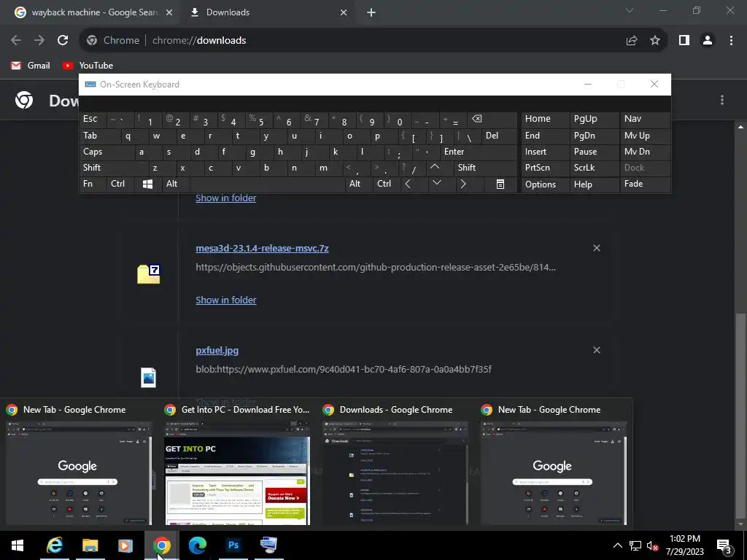This screenshot has width=747, height=560.
Task: Toggle the Insert key on the keyboard
Action: [x=545, y=152]
